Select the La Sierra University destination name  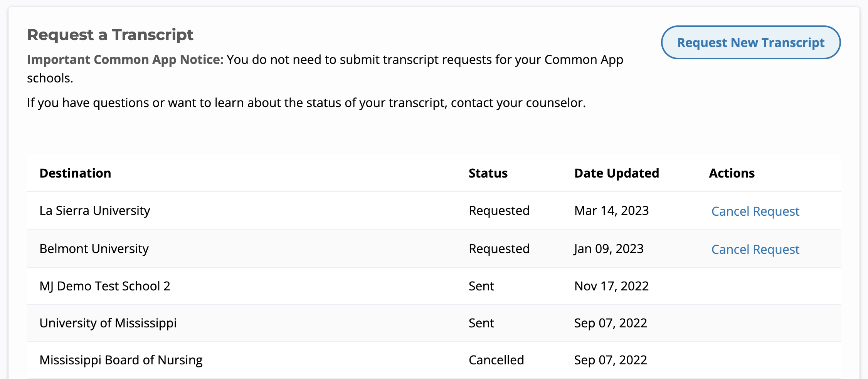[95, 211]
